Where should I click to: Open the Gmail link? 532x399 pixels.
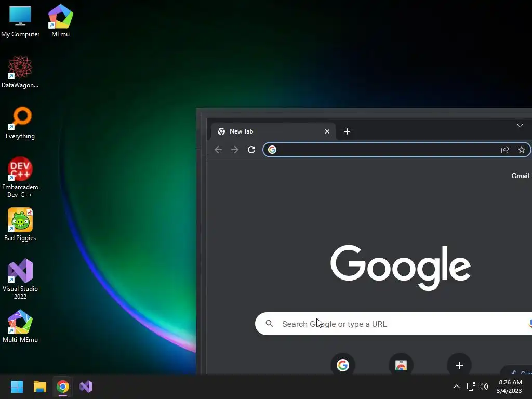coord(520,176)
